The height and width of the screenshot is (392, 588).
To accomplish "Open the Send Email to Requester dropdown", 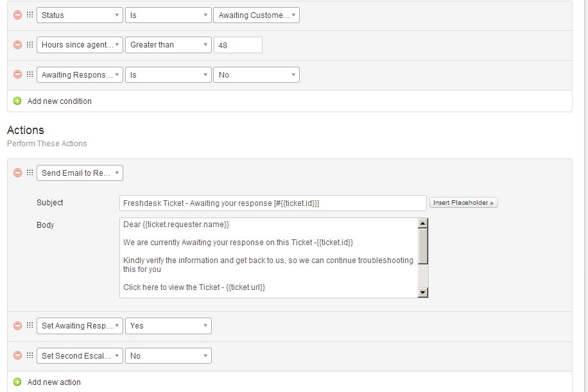I will click(x=80, y=173).
